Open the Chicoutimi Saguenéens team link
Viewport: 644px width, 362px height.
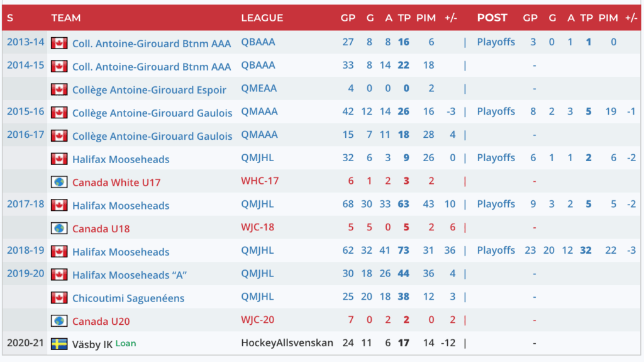[x=128, y=298]
